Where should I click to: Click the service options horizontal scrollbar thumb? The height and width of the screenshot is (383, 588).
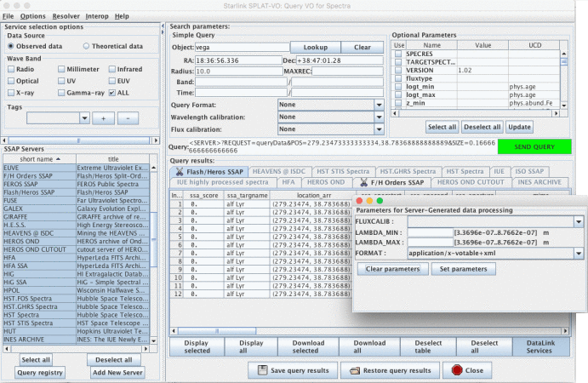click(79, 140)
